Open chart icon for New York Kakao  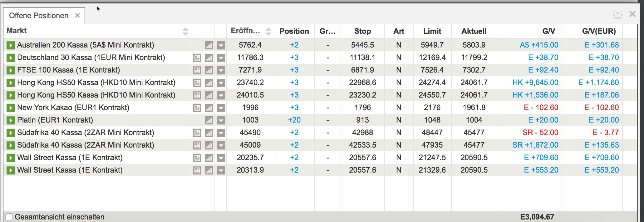click(x=209, y=108)
